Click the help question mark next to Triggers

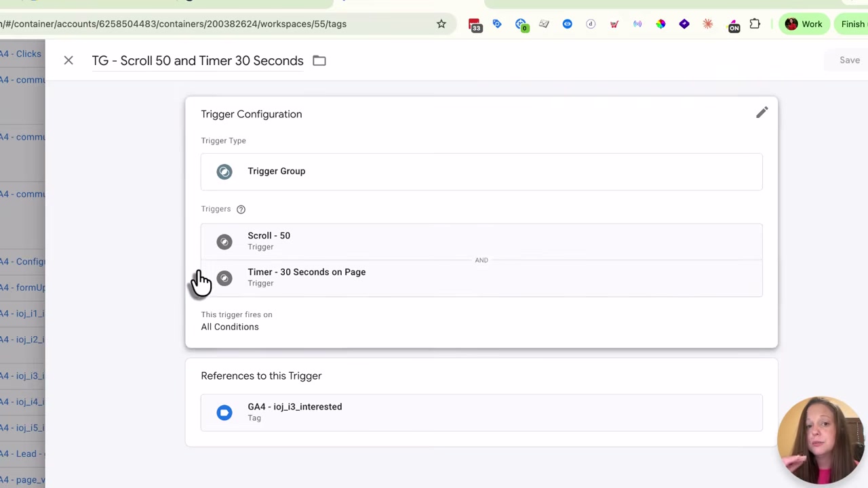coord(241,209)
